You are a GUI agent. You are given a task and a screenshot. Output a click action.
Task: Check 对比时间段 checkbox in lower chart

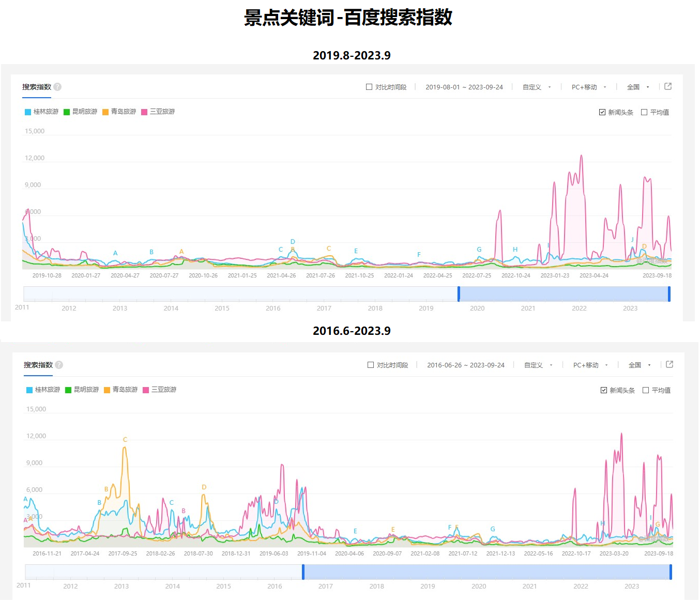(371, 365)
